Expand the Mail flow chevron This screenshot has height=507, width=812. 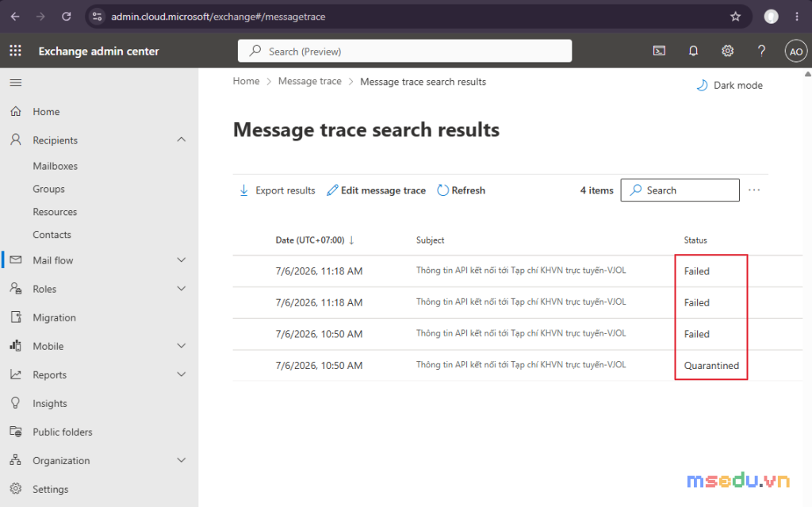point(182,259)
